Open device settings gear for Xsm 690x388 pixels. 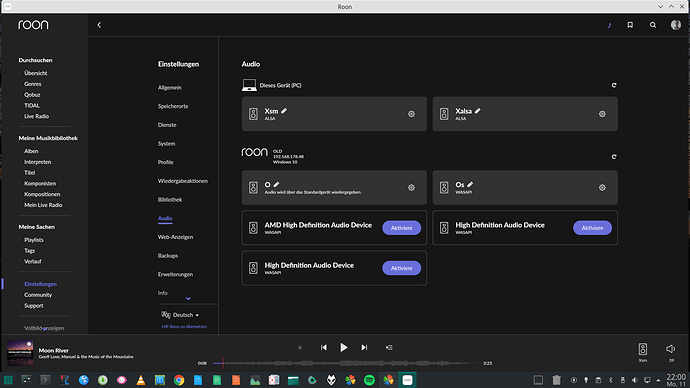411,114
